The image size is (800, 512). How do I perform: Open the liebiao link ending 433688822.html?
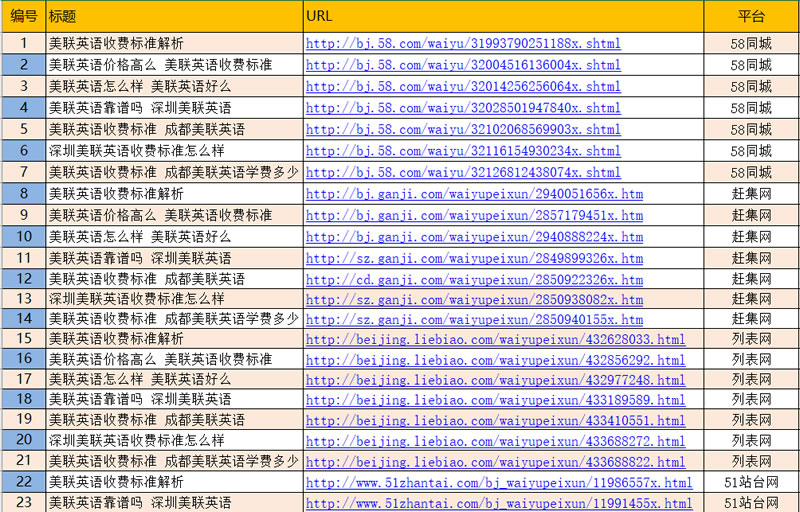coord(495,462)
